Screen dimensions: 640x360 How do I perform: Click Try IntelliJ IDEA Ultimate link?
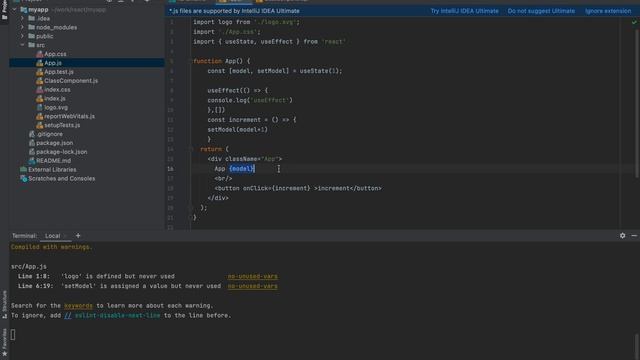(x=464, y=11)
